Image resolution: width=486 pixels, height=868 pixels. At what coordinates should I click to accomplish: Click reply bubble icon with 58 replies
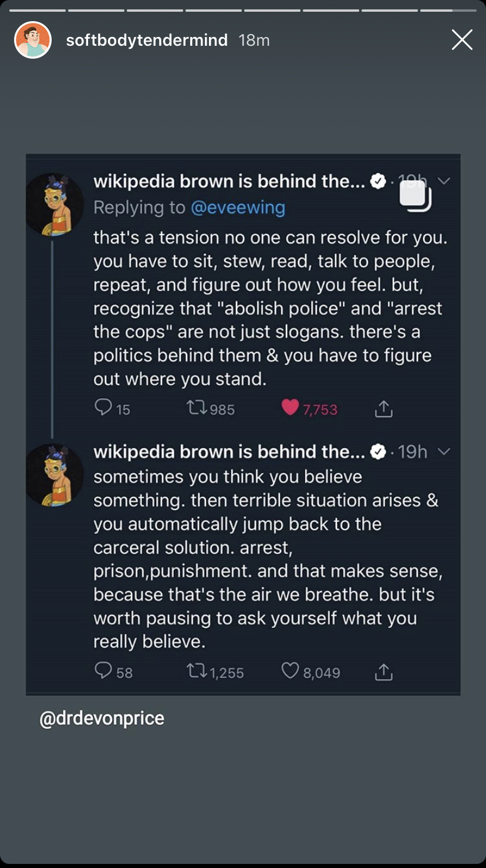tap(103, 671)
